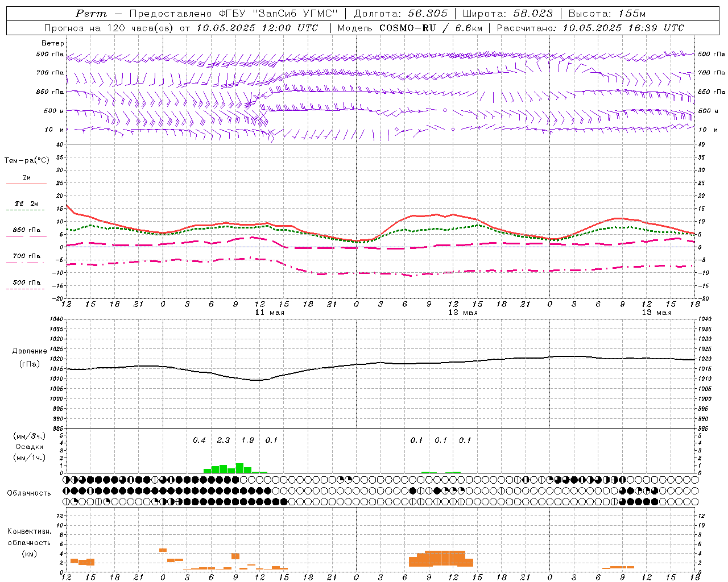
Task: Click the solid line sample under "2м" legend
Action: coord(26,184)
